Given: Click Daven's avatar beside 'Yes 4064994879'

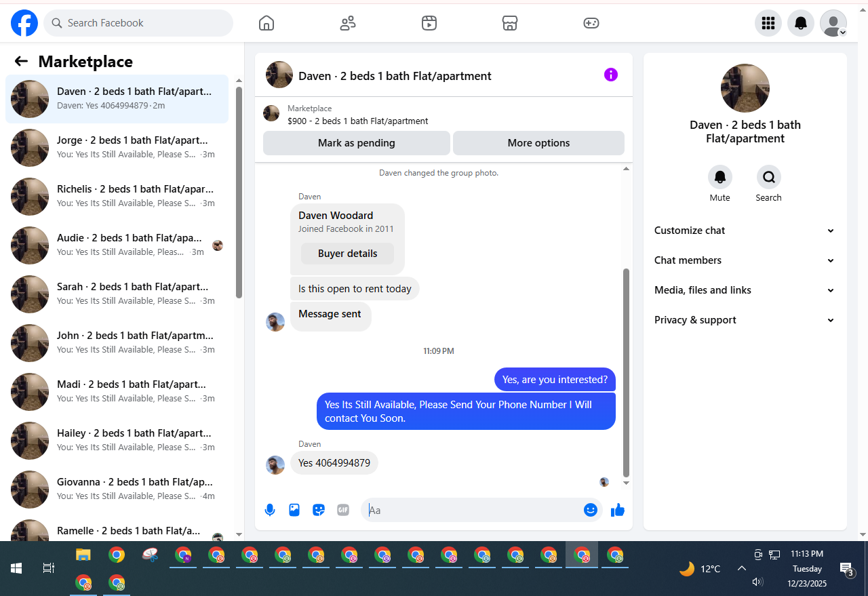Looking at the screenshot, I should [275, 465].
